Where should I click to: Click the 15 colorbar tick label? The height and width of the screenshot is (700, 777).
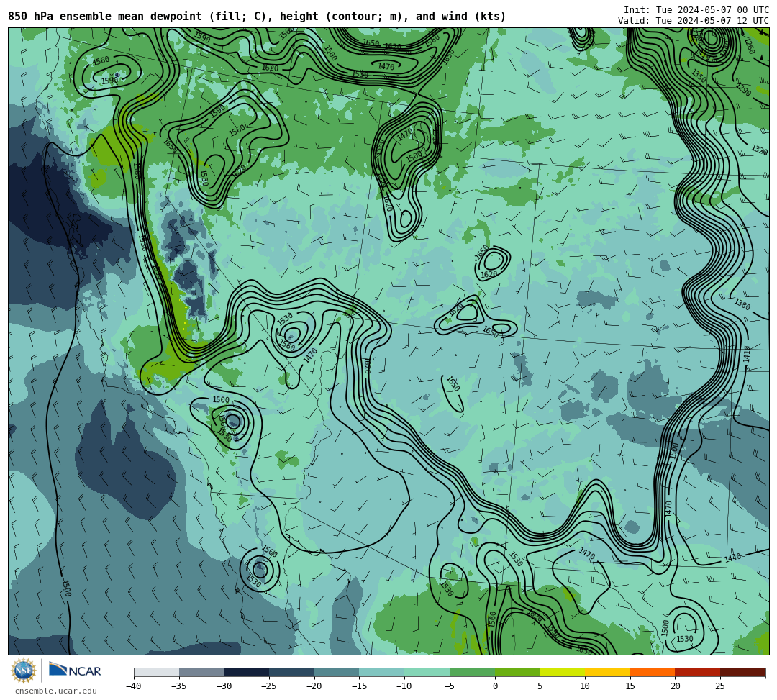point(630,686)
